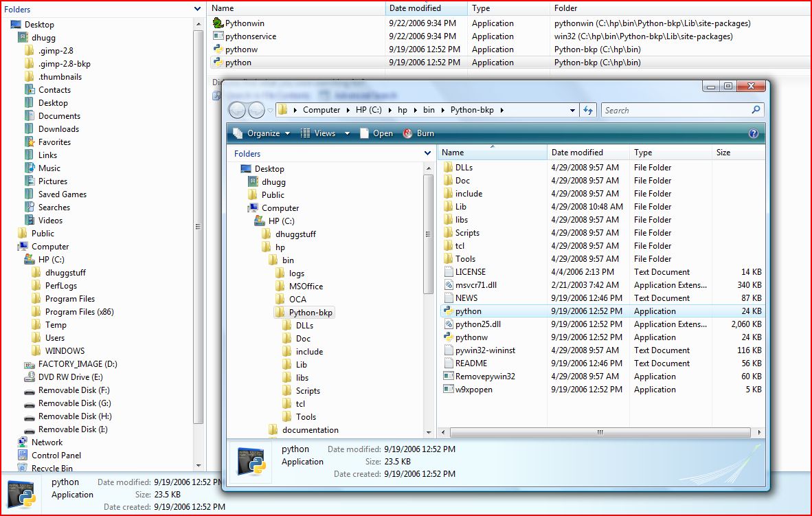Expand arrow after Computer in address bar
The image size is (812, 516).
pos(348,110)
